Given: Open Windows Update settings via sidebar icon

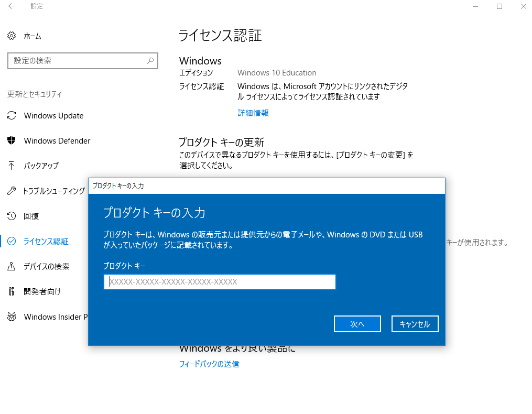Looking at the screenshot, I should 12,115.
